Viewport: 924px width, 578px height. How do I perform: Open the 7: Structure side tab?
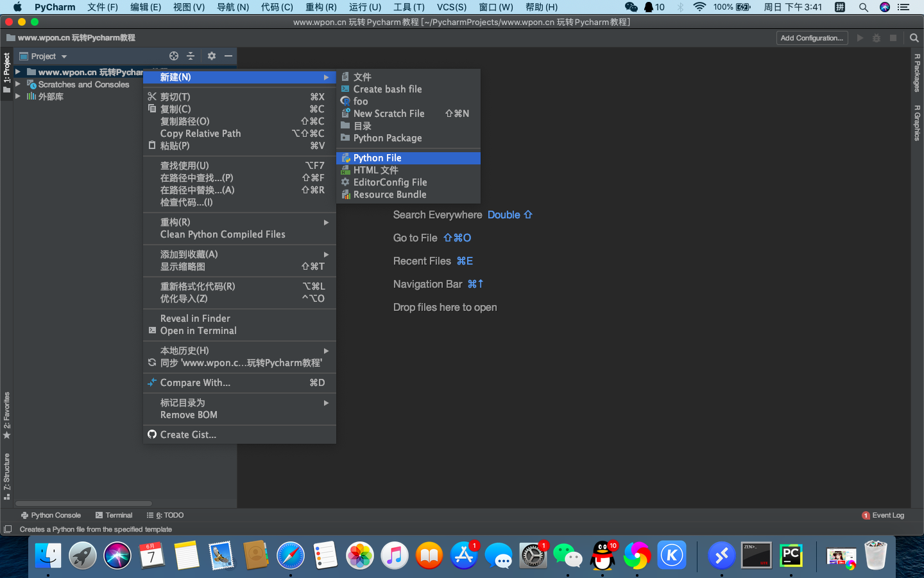(x=6, y=476)
